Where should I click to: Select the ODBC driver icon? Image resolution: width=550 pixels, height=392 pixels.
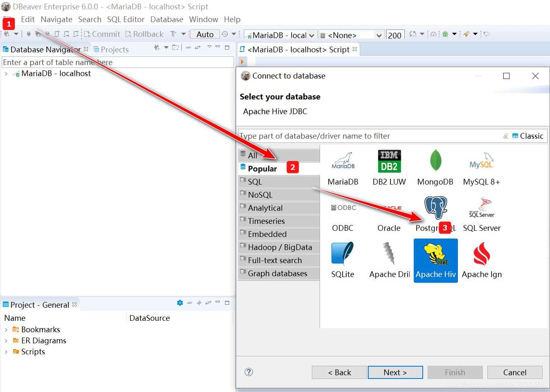click(343, 208)
